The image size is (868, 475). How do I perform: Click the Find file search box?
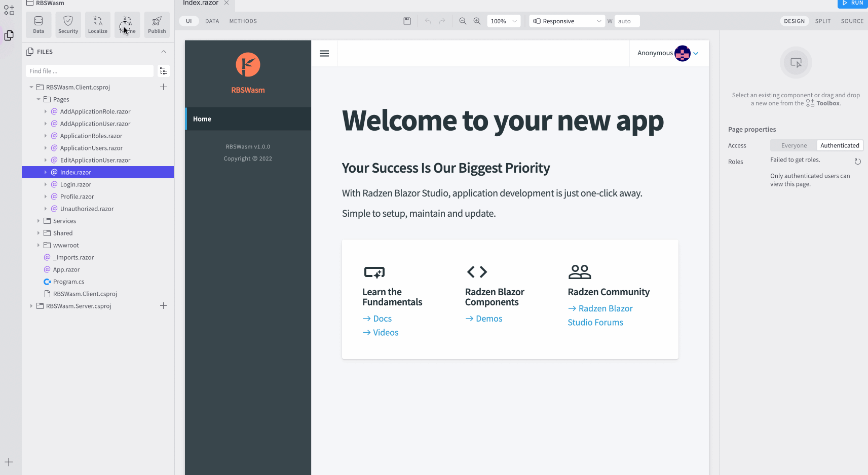point(89,71)
